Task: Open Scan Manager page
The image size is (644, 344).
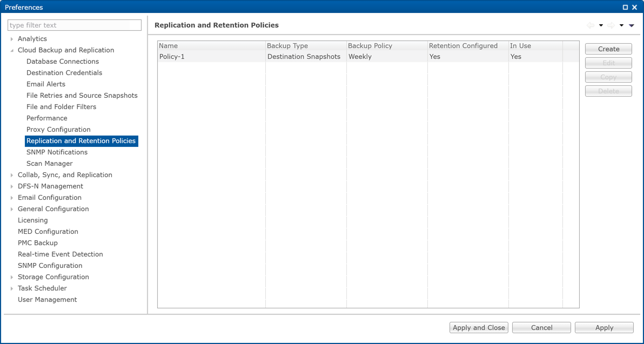Action: [x=49, y=164]
